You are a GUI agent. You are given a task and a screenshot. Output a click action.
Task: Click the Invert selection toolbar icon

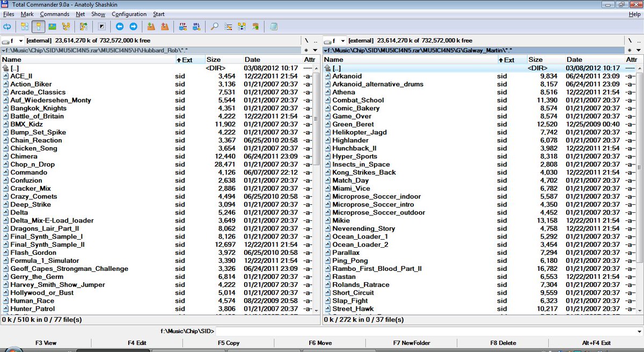pyautogui.click(x=102, y=26)
